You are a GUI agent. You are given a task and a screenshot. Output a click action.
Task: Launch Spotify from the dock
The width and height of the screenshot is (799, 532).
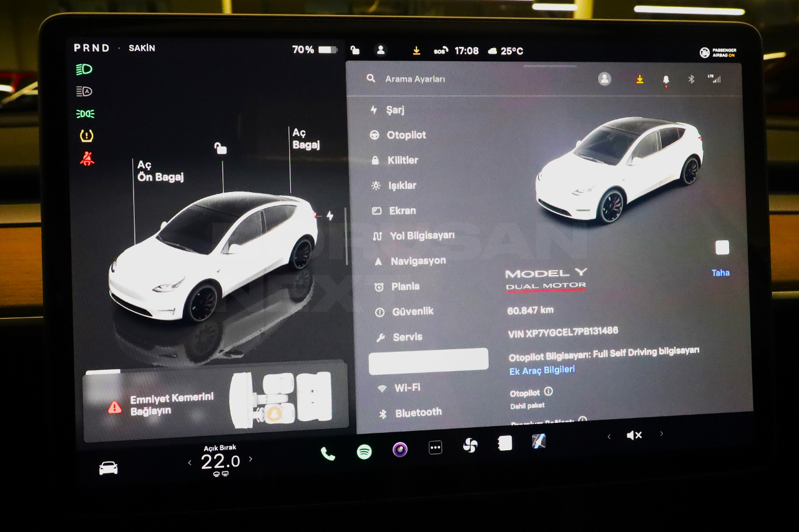pyautogui.click(x=364, y=452)
